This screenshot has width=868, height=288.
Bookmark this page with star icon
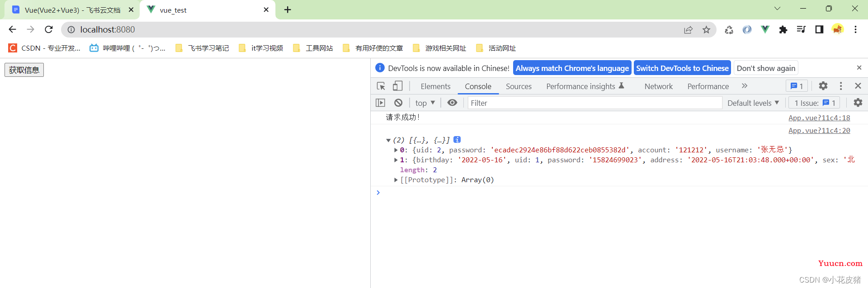(x=706, y=29)
